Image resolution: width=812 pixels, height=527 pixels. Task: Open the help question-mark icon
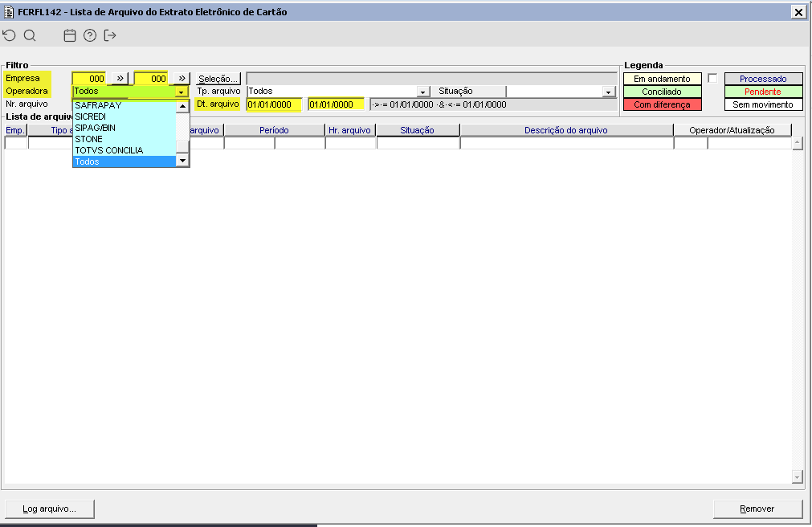90,35
